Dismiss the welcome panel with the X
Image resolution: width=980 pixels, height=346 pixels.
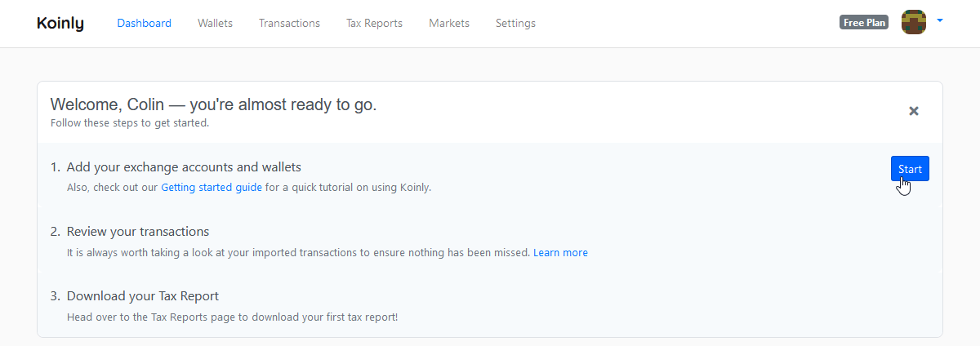(914, 111)
